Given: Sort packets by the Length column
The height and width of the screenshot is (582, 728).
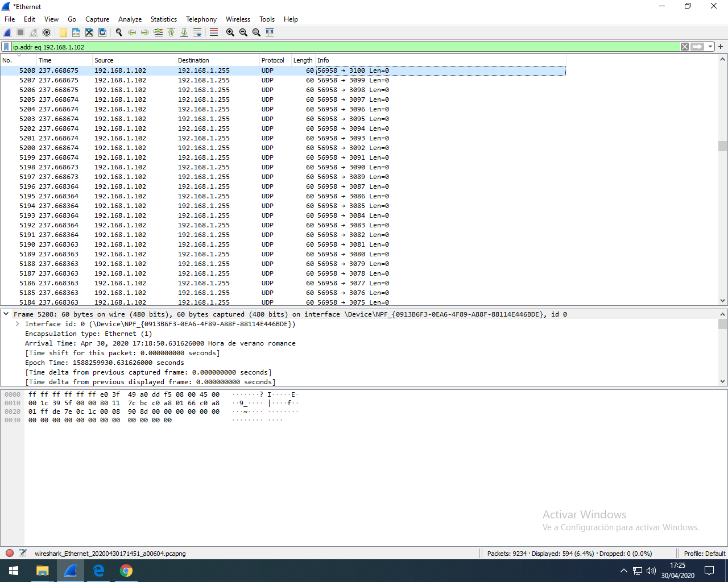Looking at the screenshot, I should tap(303, 60).
